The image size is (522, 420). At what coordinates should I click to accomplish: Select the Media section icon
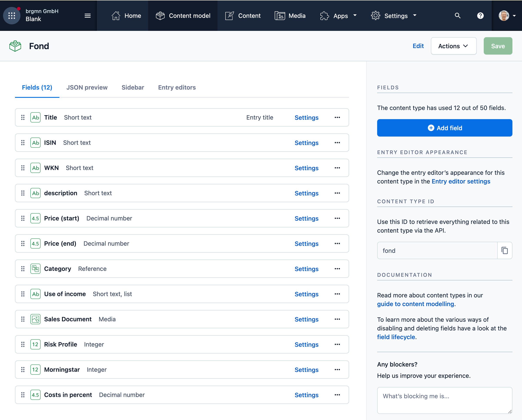click(280, 15)
